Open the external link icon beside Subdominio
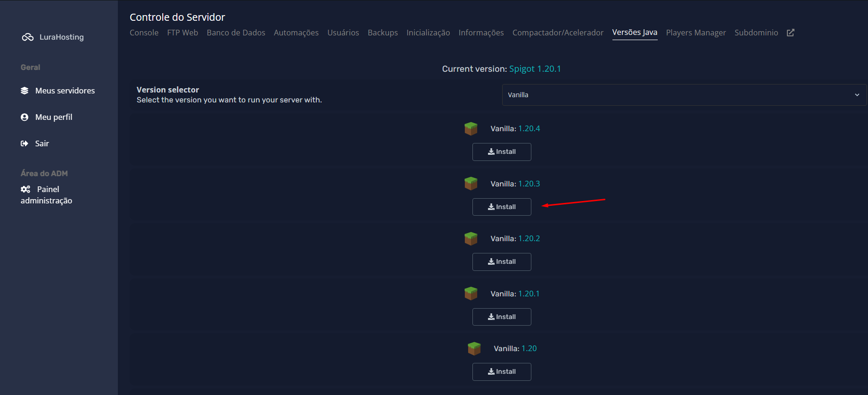The image size is (868, 395). 791,33
